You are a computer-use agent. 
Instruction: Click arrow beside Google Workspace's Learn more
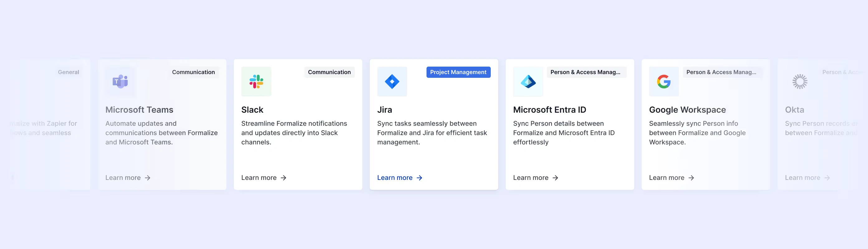pos(691,178)
